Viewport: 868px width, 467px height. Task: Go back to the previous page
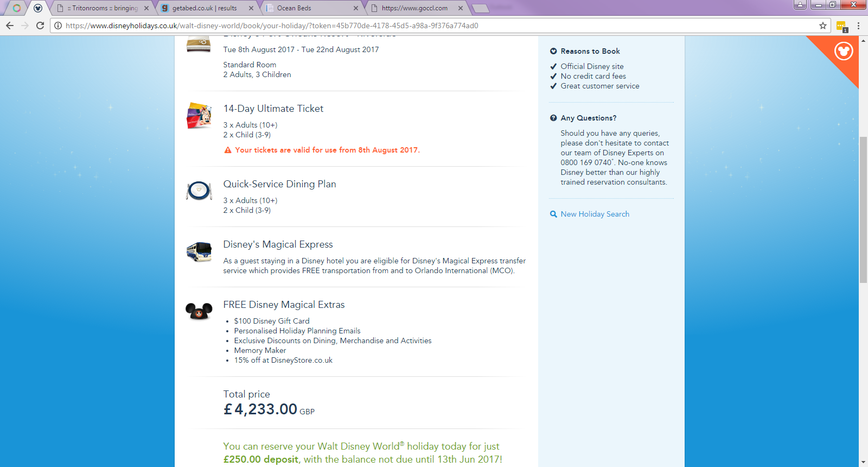click(x=10, y=26)
